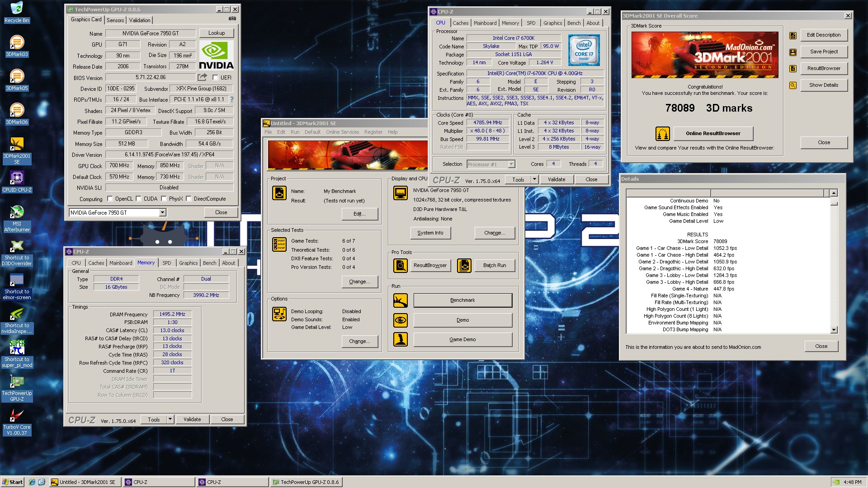868x488 pixels.
Task: Click the magnifier icon beside Show Details
Action: pyautogui.click(x=793, y=85)
